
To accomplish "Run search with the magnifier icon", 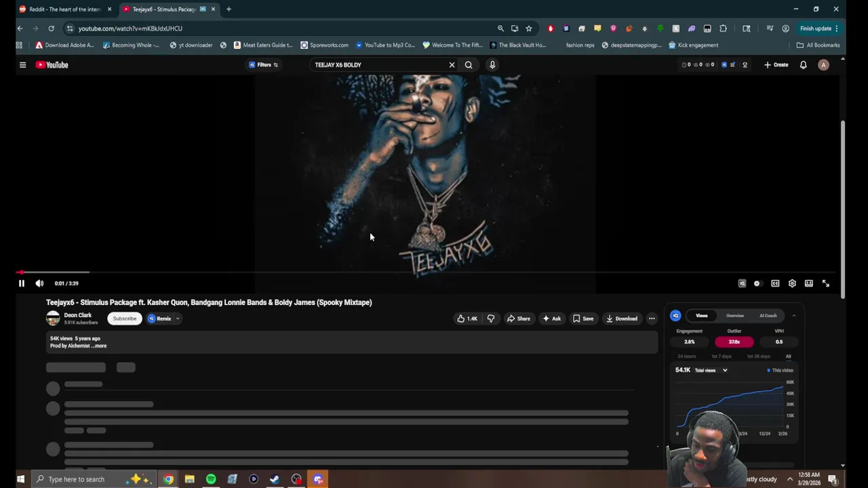I will click(x=469, y=65).
